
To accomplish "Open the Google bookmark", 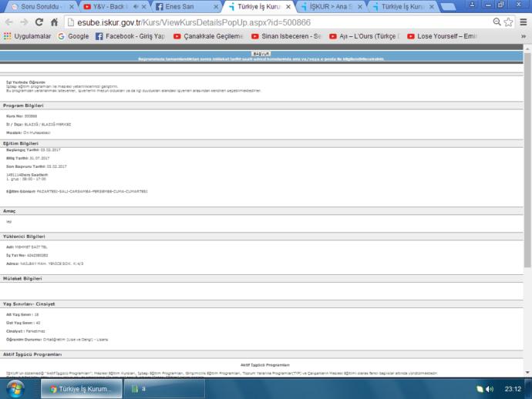I will pos(73,36).
